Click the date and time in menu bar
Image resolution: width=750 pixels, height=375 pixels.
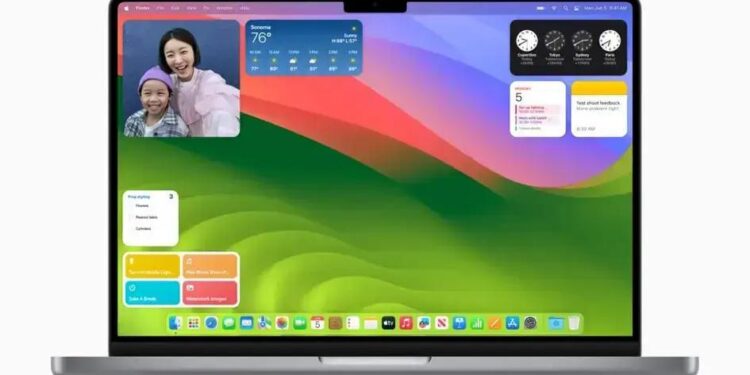[x=605, y=8]
